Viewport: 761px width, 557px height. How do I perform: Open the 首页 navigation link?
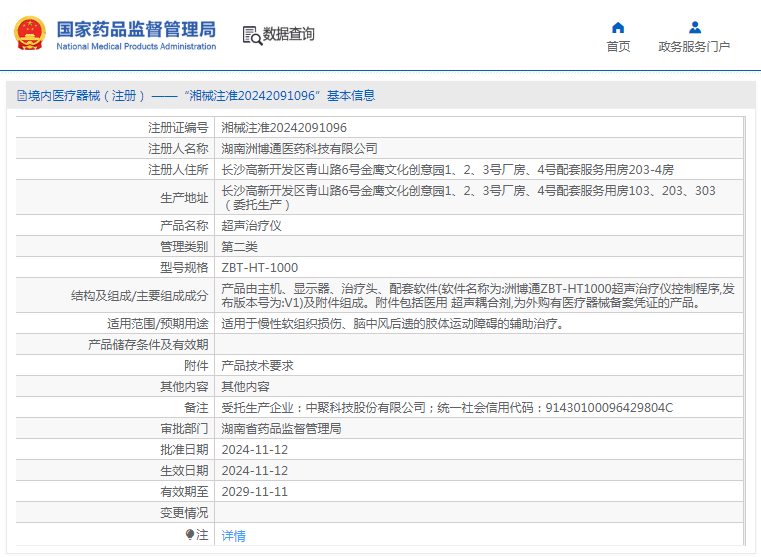[x=618, y=47]
